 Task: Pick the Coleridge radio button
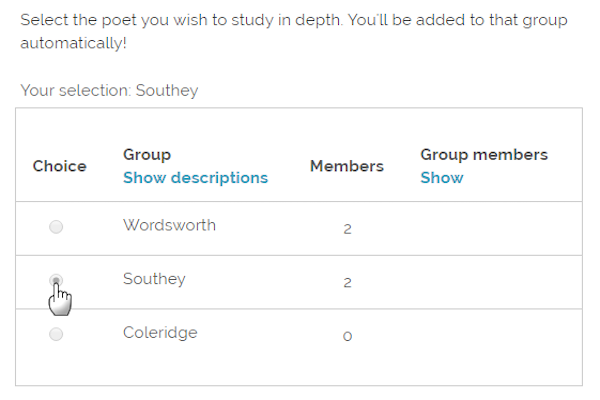pos(56,334)
